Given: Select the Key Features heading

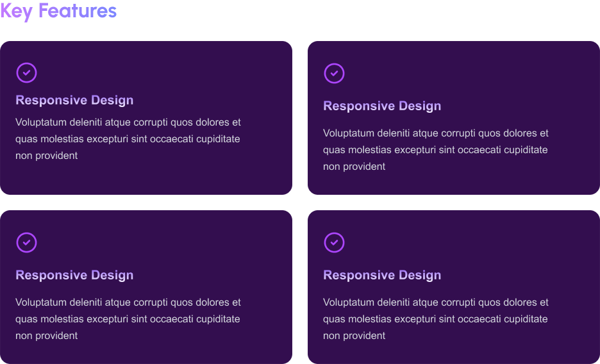Looking at the screenshot, I should pyautogui.click(x=58, y=11).
